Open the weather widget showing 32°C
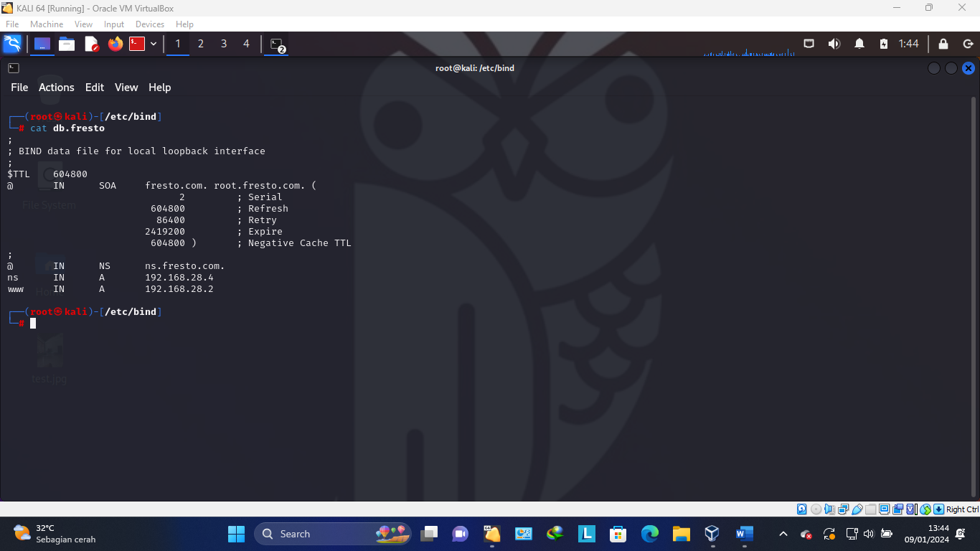980x551 pixels. tap(55, 534)
